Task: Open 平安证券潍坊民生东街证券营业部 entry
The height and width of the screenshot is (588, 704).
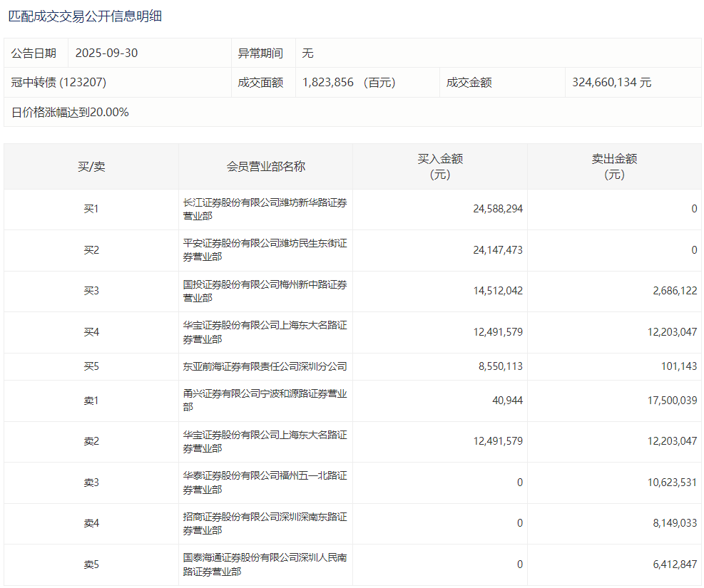Action: coord(265,250)
